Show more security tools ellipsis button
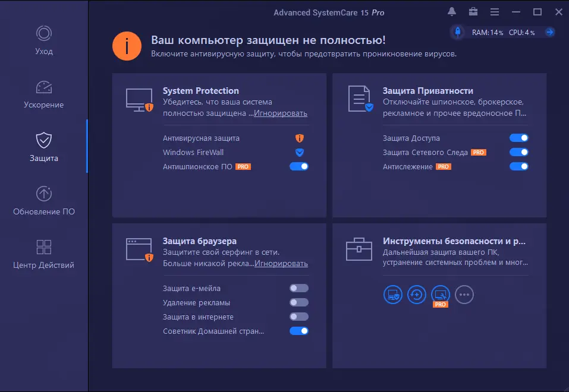Viewport: 569px width, 392px height. click(x=464, y=295)
